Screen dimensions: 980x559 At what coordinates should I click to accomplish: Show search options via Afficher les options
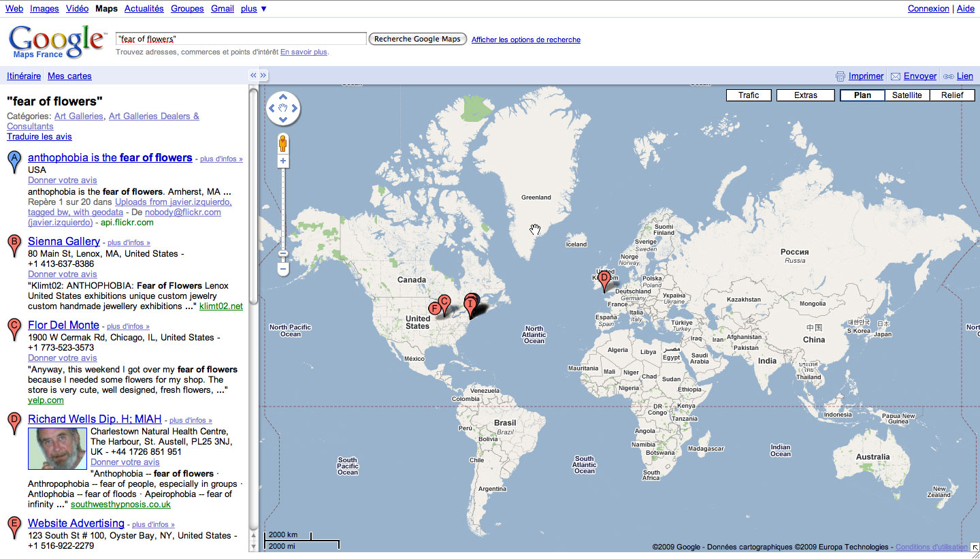pyautogui.click(x=526, y=39)
